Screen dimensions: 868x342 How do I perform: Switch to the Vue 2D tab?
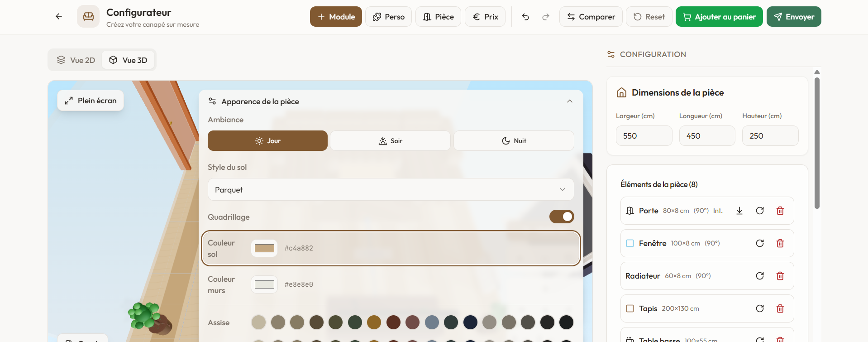point(76,60)
